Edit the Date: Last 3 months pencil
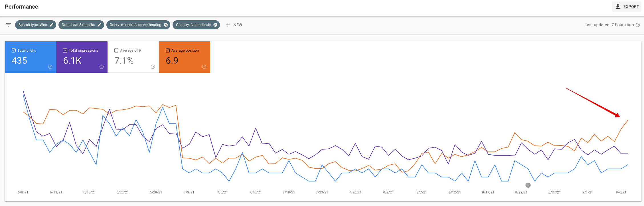Viewport: 644px width, 206px height. (99, 25)
